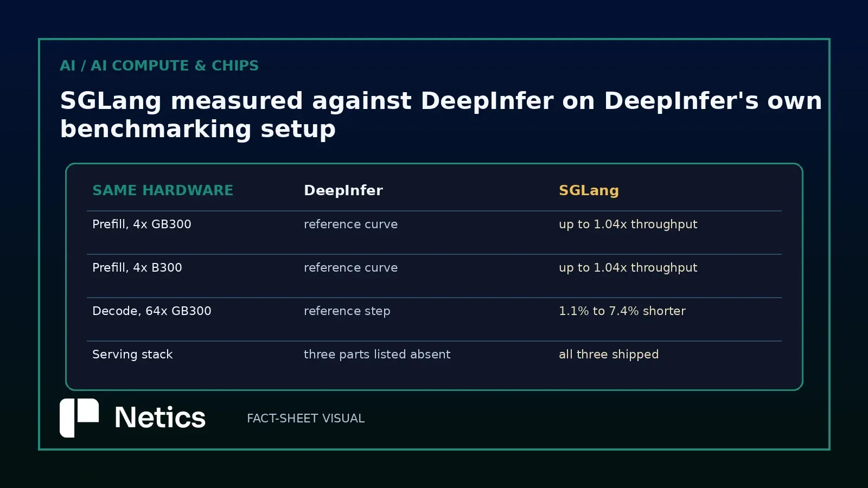Click 1.04x throughput value in Prefill 4x GB300 row
This screenshot has height=488, width=868.
point(628,224)
